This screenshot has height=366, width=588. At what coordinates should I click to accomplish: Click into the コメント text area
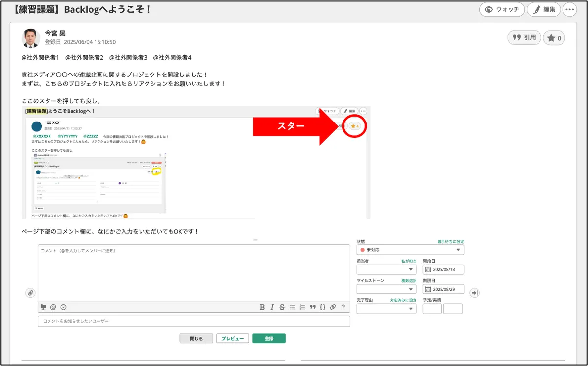[194, 273]
